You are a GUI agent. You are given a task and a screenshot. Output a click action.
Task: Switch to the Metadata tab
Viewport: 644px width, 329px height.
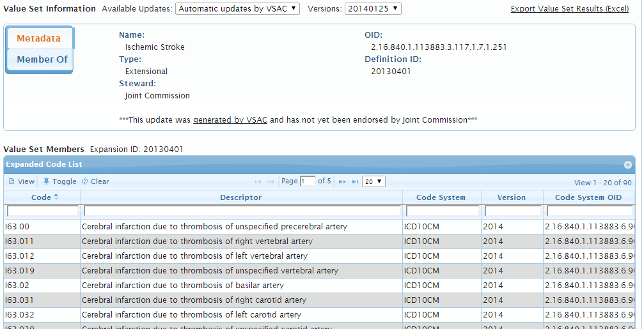[x=39, y=38]
